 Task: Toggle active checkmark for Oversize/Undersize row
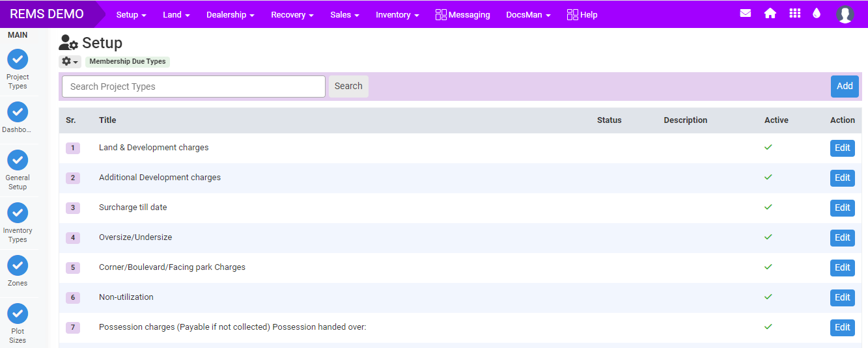[x=768, y=237]
